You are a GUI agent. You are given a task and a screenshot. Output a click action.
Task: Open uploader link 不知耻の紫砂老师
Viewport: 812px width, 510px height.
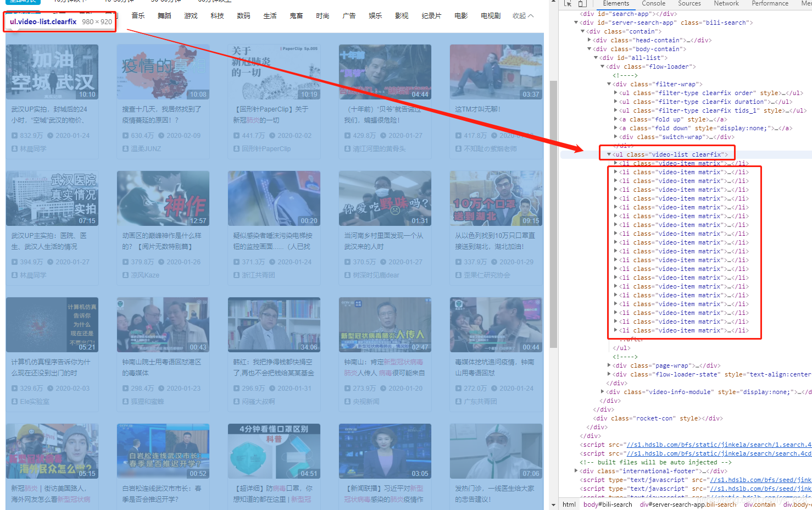point(490,149)
